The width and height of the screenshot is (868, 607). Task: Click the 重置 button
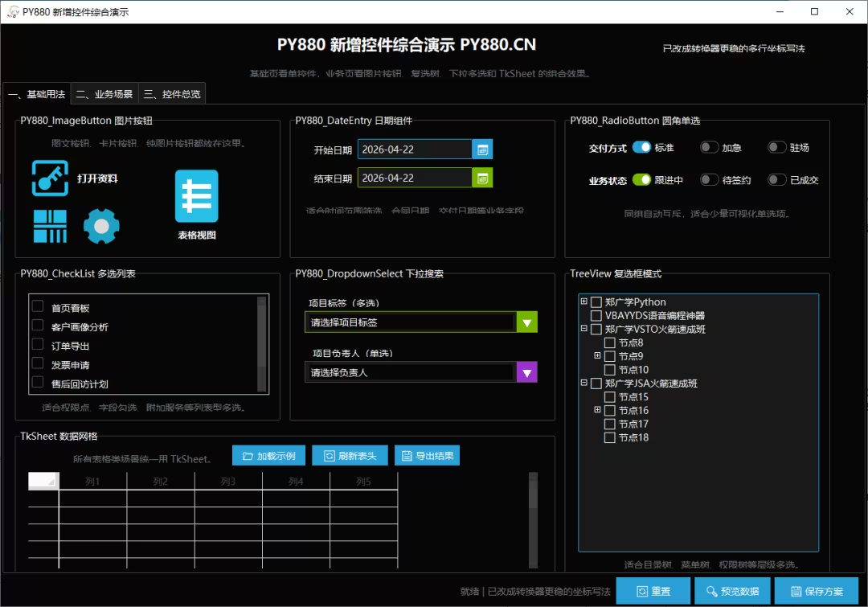tap(652, 591)
